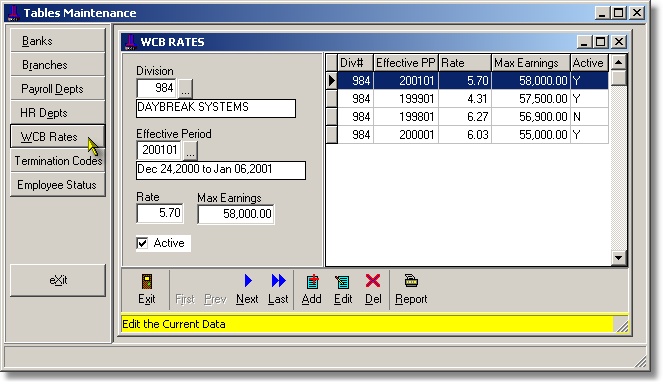This screenshot has width=663, height=384.
Task: Click the Rate column header
Action: pyautogui.click(x=465, y=63)
